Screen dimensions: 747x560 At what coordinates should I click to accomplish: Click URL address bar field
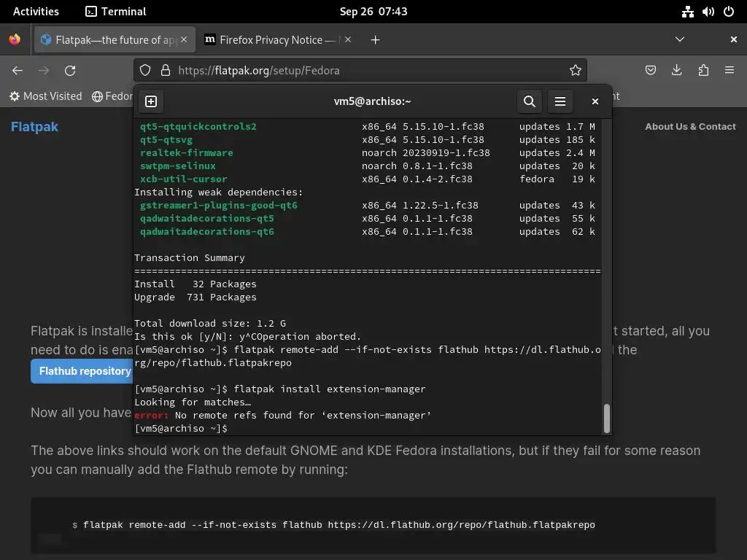(360, 71)
